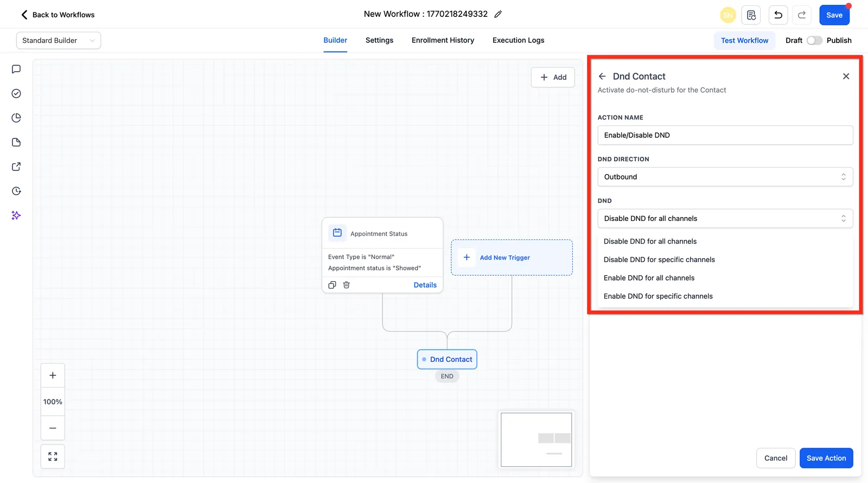
Task: Open version history clock sidebar icon
Action: (16, 191)
